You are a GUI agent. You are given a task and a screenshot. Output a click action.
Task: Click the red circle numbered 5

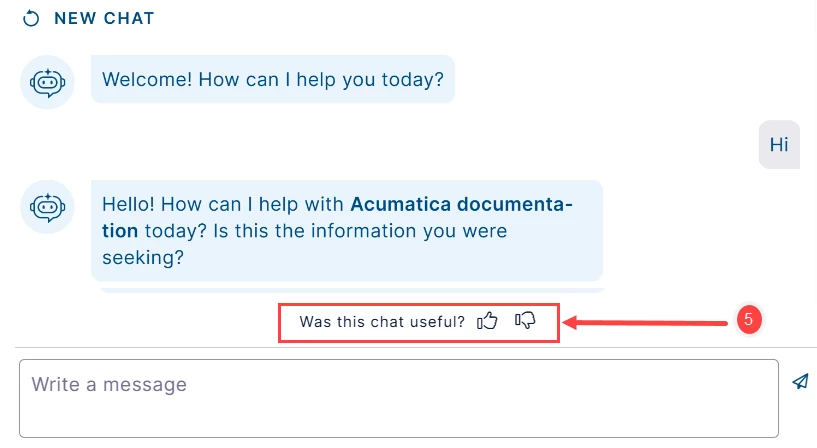tap(749, 319)
